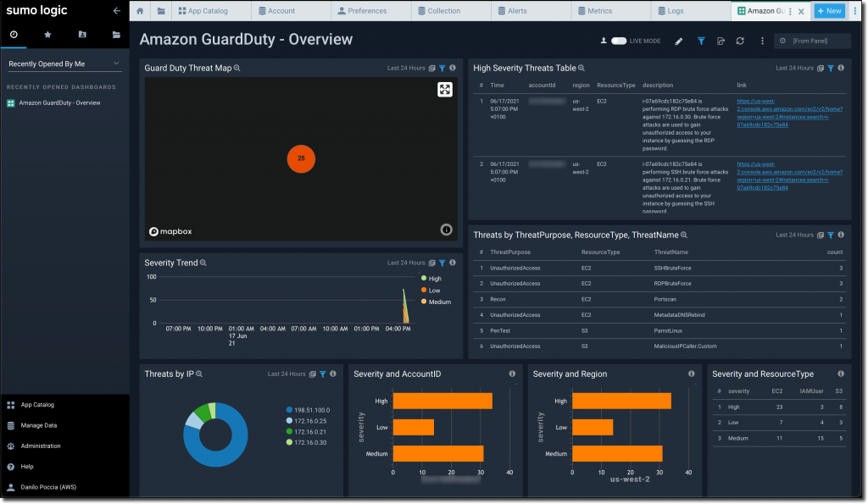Toggle 198.51.100.0 in Threats by IP legend
The width and height of the screenshot is (868, 504).
pos(308,410)
